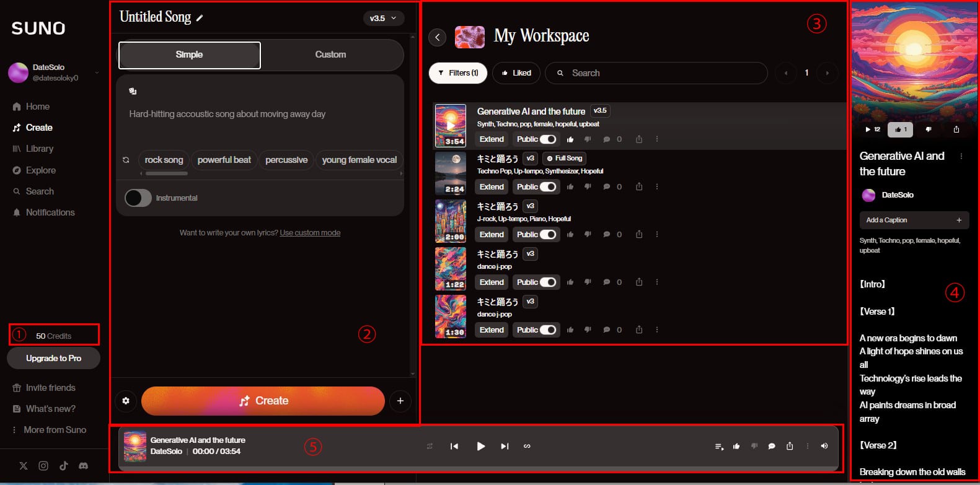Image resolution: width=980 pixels, height=485 pixels.
Task: Click the plus icon beside Create
Action: (400, 401)
